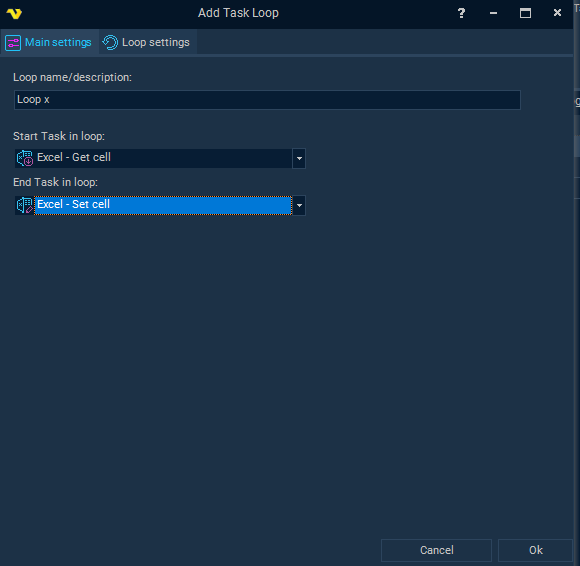This screenshot has width=580, height=566.
Task: Click the Excel Set cell task icon
Action: pos(25,205)
